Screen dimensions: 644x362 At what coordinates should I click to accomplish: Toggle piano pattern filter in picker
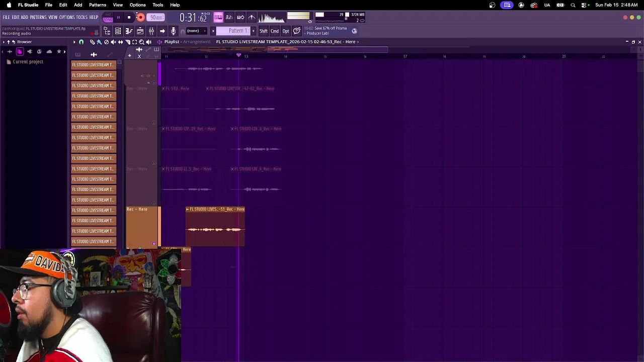click(77, 54)
